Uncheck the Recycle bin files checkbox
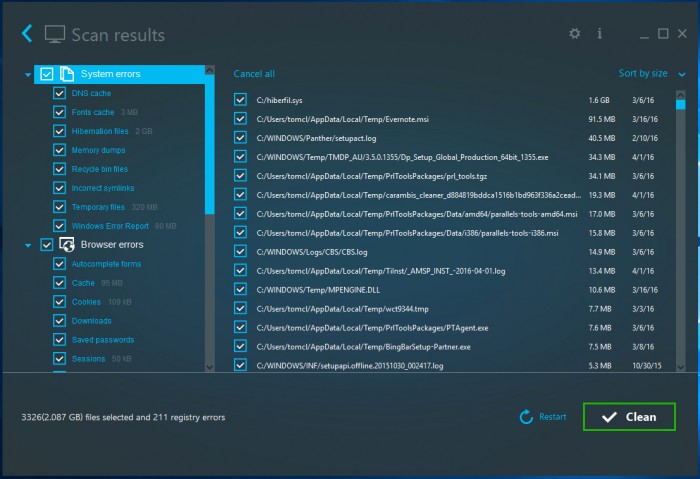Image resolution: width=700 pixels, height=479 pixels. (x=59, y=169)
